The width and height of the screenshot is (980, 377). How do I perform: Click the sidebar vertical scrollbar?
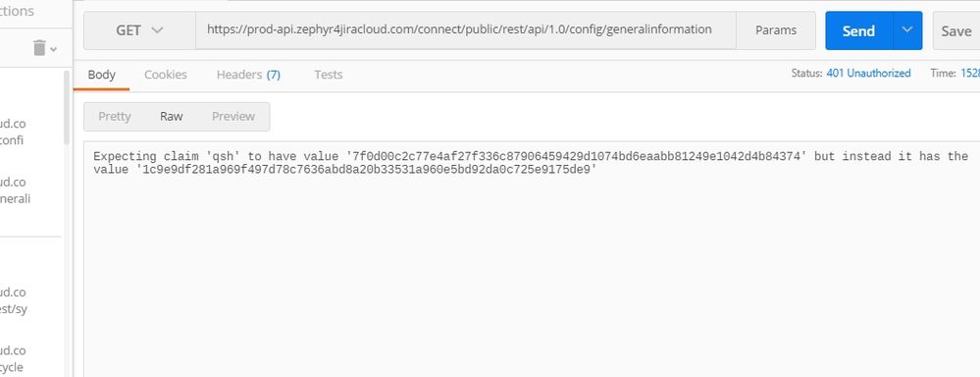[x=67, y=108]
